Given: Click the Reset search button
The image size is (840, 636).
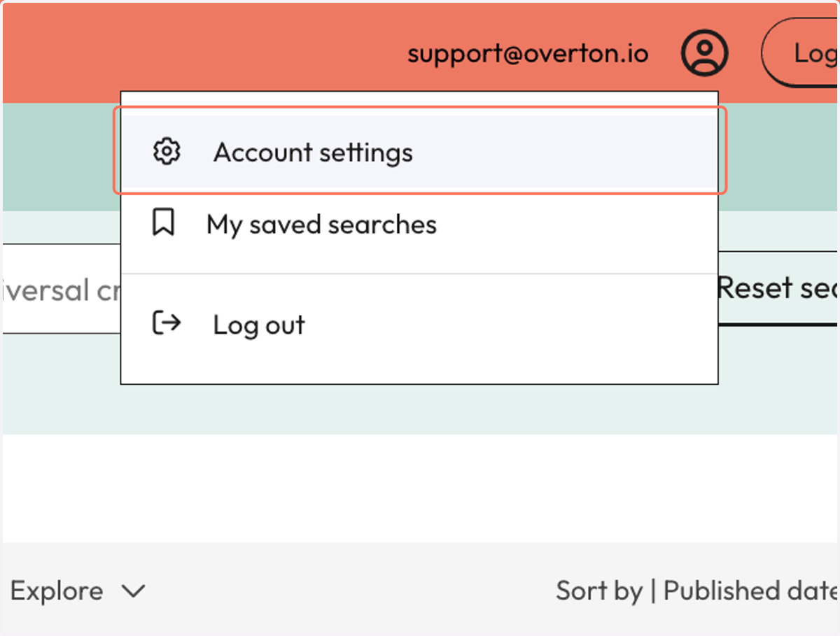Looking at the screenshot, I should click(x=779, y=288).
